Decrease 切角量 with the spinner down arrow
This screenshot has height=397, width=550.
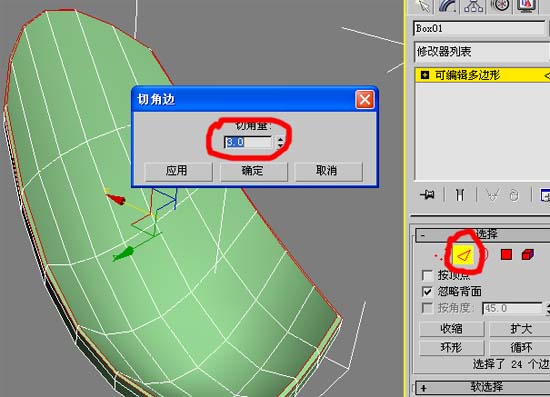(x=280, y=145)
